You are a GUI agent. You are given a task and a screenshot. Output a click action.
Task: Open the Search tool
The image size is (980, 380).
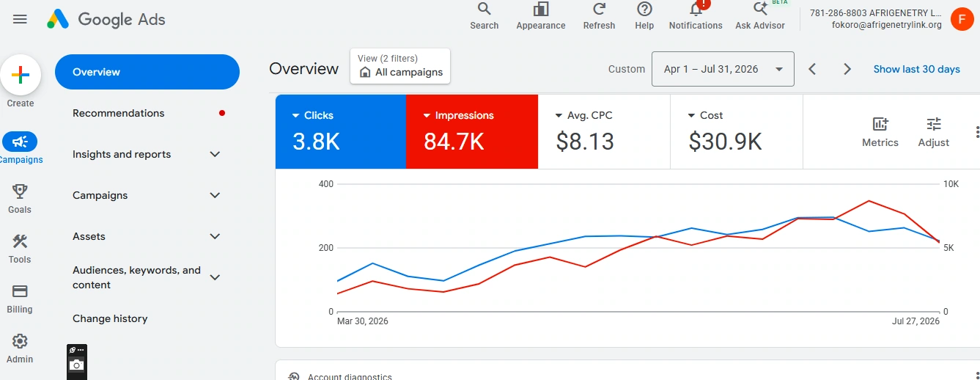pos(484,16)
